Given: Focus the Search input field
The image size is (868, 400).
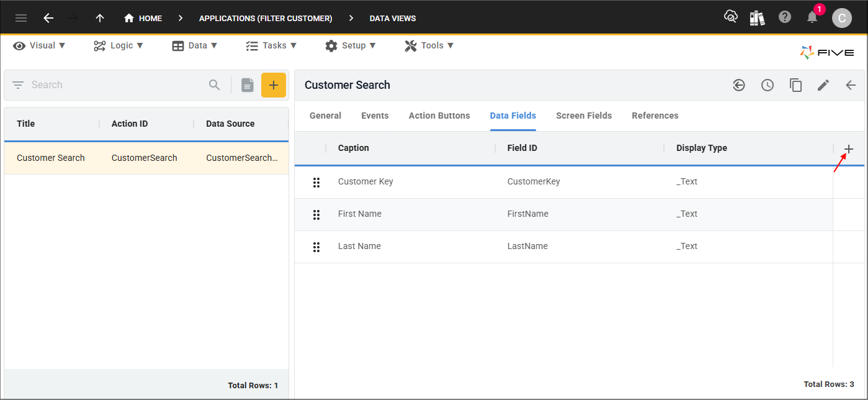Looking at the screenshot, I should [117, 85].
